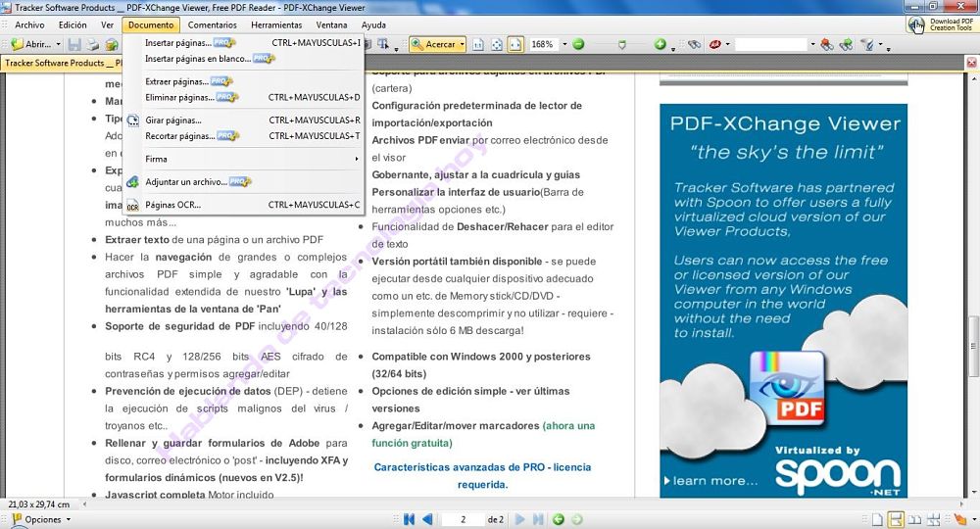The height and width of the screenshot is (529, 980).
Task: Click 'learn more...' in Spoon ad
Action: (x=710, y=481)
